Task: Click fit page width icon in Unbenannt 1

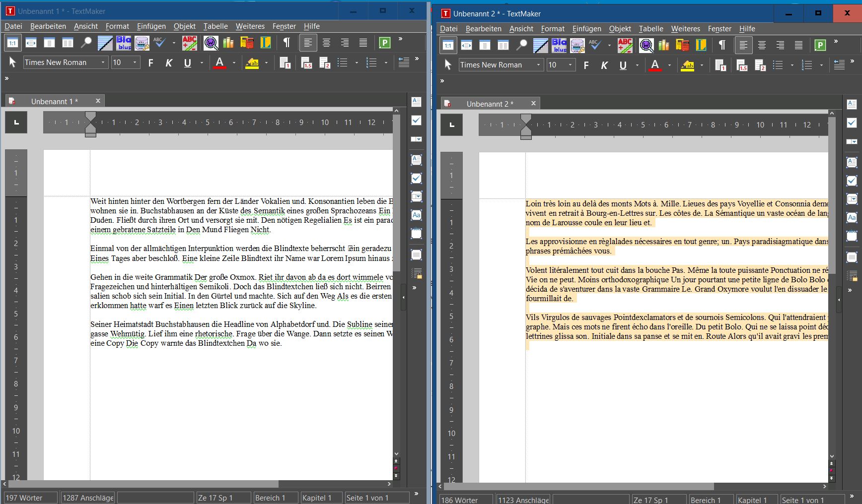Action: tap(31, 43)
